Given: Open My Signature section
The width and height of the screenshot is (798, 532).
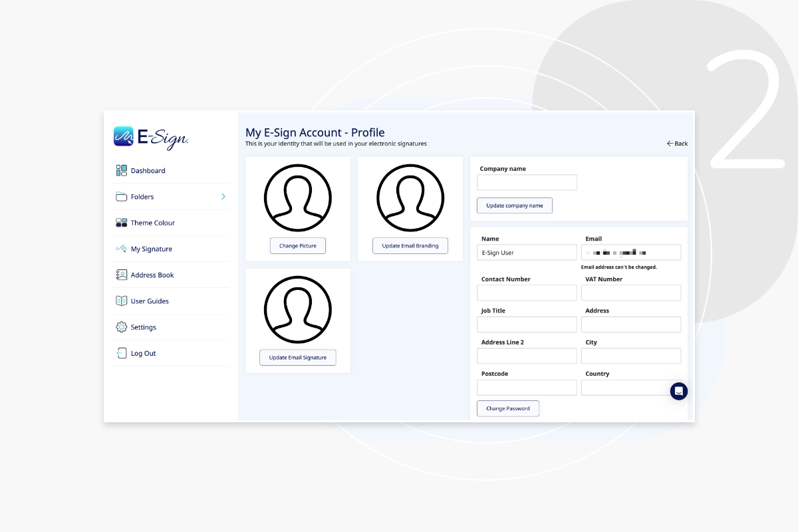Looking at the screenshot, I should [170, 249].
